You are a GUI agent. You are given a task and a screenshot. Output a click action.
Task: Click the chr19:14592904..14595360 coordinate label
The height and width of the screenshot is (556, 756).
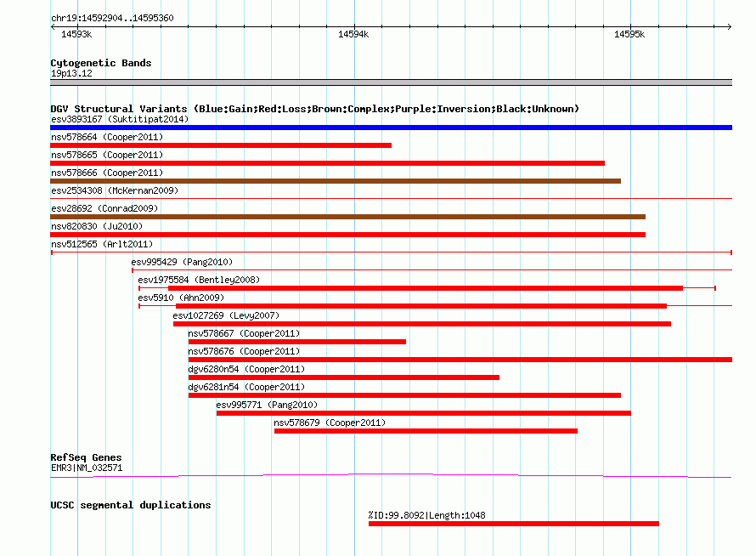[112, 18]
